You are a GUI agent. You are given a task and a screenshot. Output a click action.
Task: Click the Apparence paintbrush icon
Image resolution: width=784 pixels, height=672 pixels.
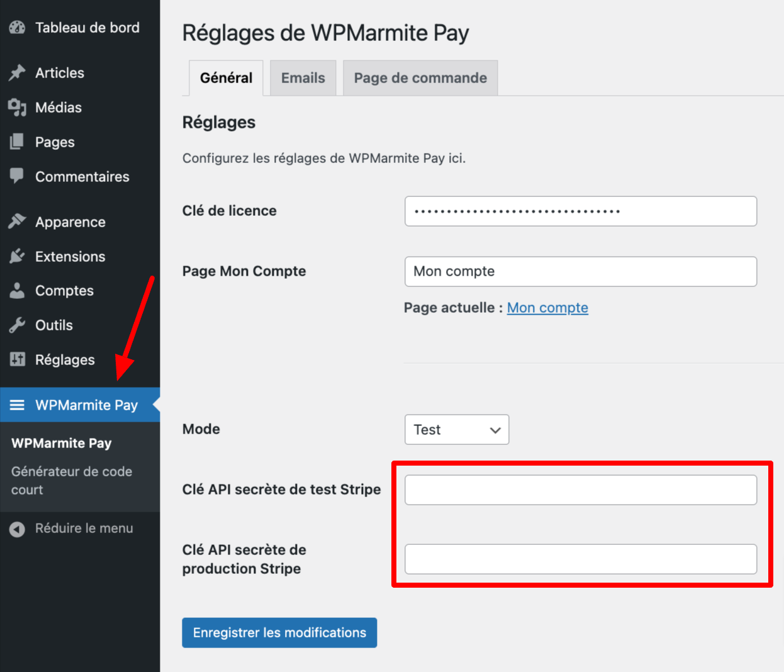pos(17,221)
